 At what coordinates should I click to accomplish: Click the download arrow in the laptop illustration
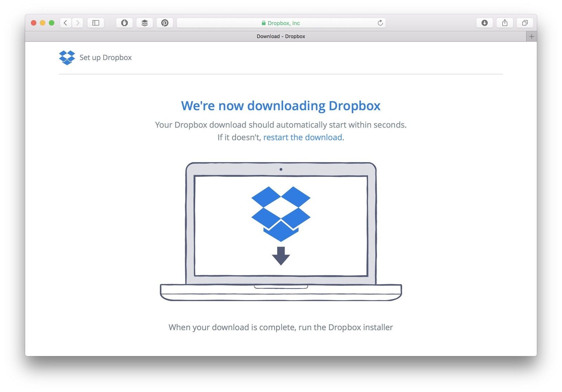coord(281,256)
